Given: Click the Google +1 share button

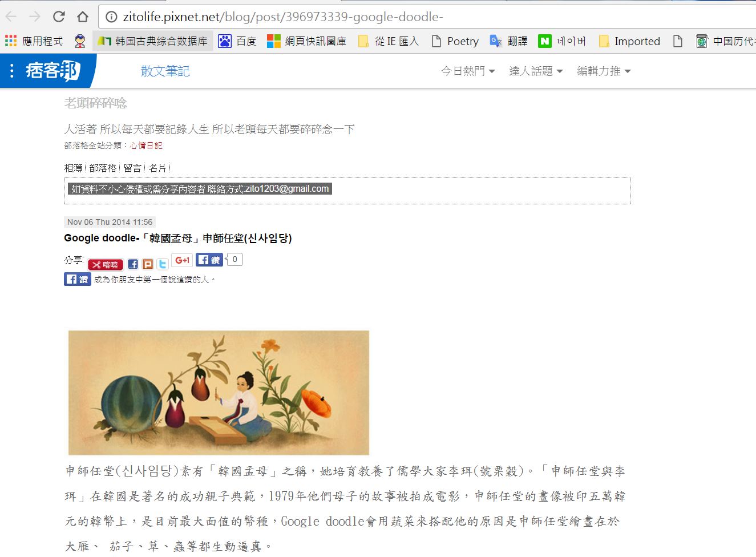Looking at the screenshot, I should (x=182, y=260).
